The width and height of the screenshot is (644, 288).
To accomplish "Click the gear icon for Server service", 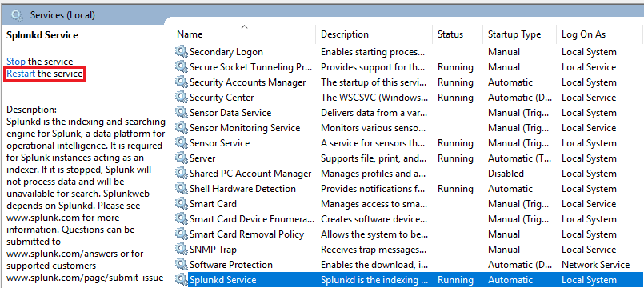I will (181, 158).
